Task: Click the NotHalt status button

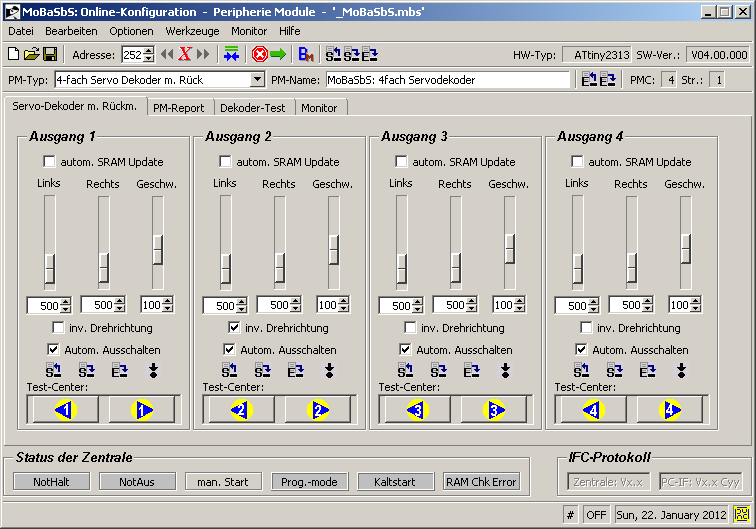Action: [51, 482]
